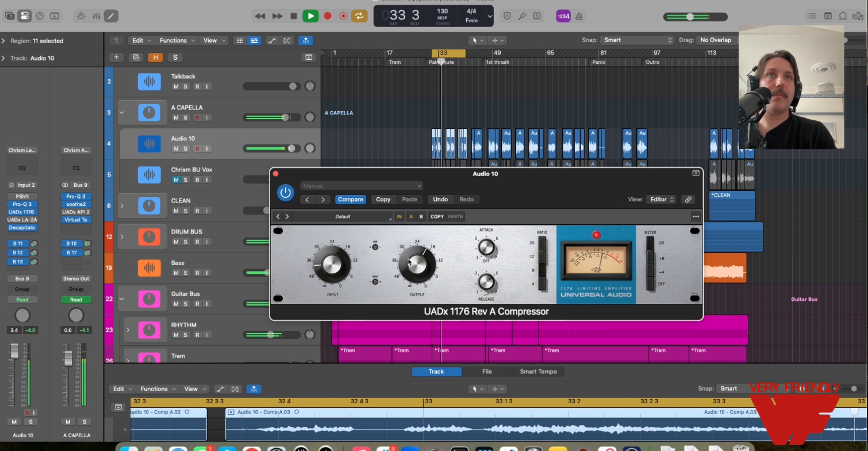Open the UAD Default preset dropdown
The image size is (868, 451).
pos(343,217)
